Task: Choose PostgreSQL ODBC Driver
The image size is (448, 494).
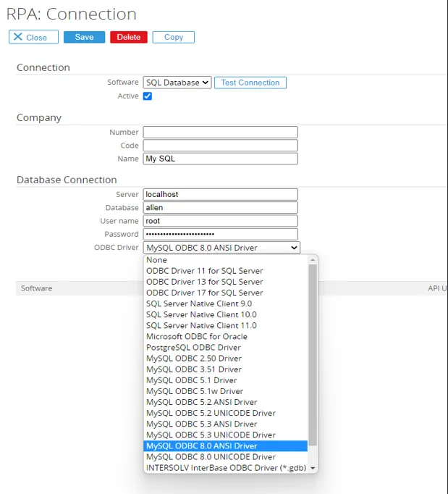Action: (225, 348)
